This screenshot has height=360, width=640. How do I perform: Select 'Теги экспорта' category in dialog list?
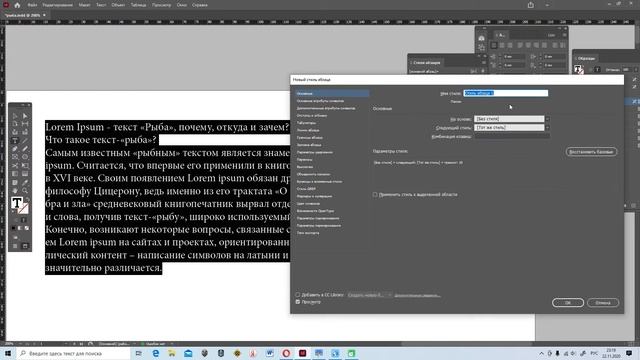coord(308,233)
